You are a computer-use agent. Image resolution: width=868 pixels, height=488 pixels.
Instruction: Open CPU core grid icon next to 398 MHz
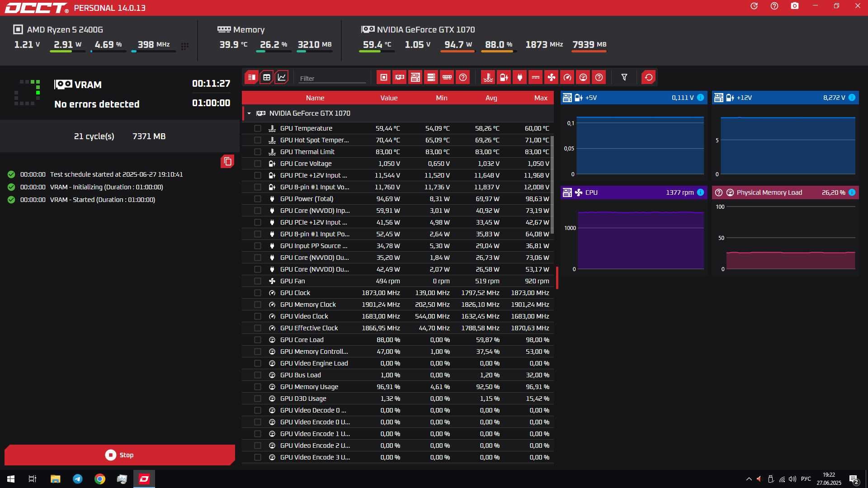pyautogui.click(x=184, y=46)
